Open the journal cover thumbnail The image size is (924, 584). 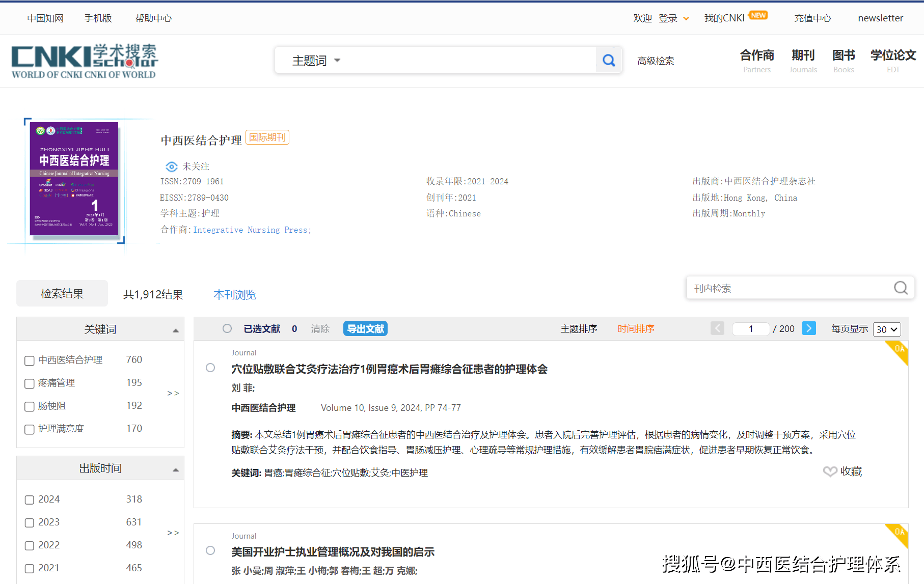click(x=74, y=179)
